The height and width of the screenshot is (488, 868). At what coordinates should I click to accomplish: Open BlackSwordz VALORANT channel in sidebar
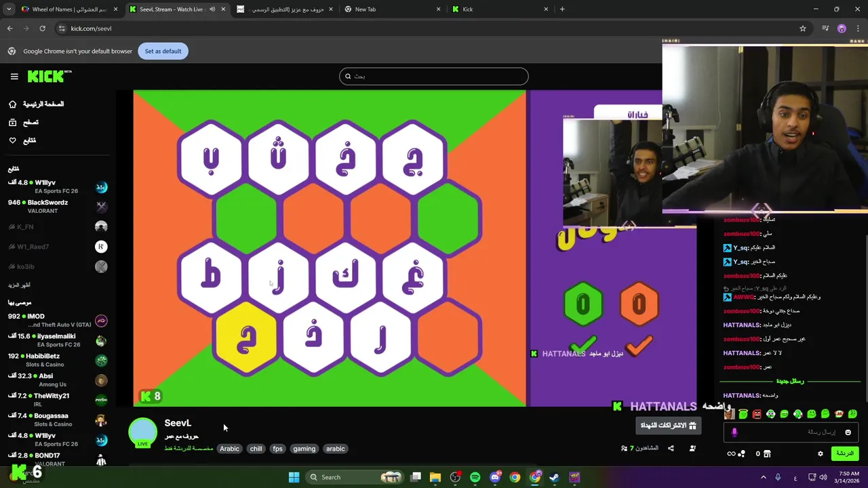(58, 207)
